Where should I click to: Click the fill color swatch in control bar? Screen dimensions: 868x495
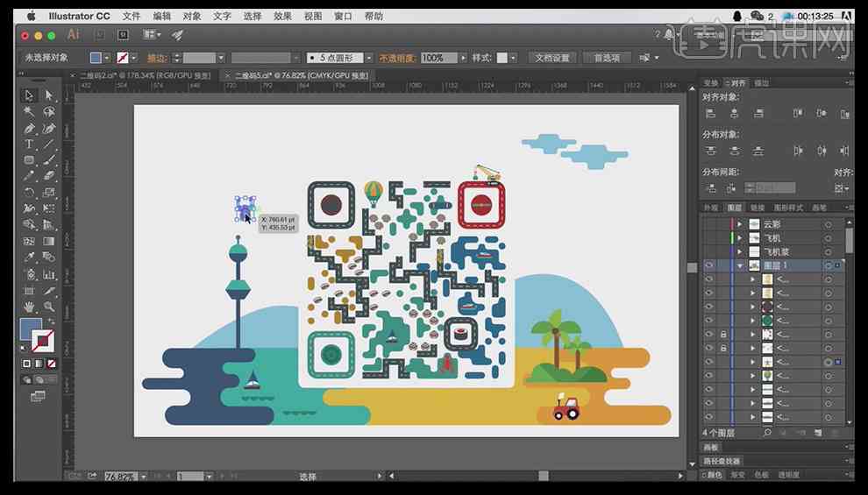96,58
